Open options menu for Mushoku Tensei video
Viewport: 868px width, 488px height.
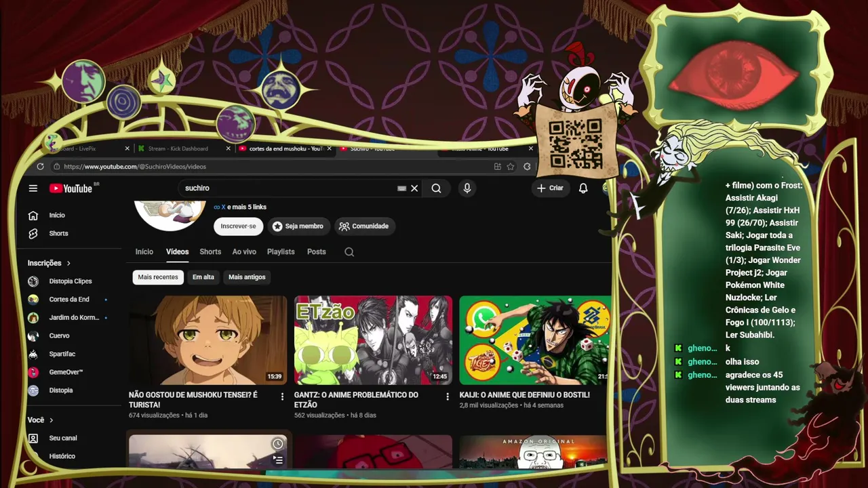(x=283, y=396)
